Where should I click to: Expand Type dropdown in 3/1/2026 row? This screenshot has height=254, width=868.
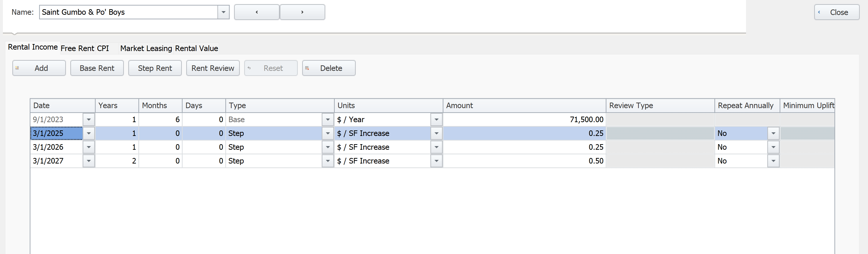[x=327, y=147]
